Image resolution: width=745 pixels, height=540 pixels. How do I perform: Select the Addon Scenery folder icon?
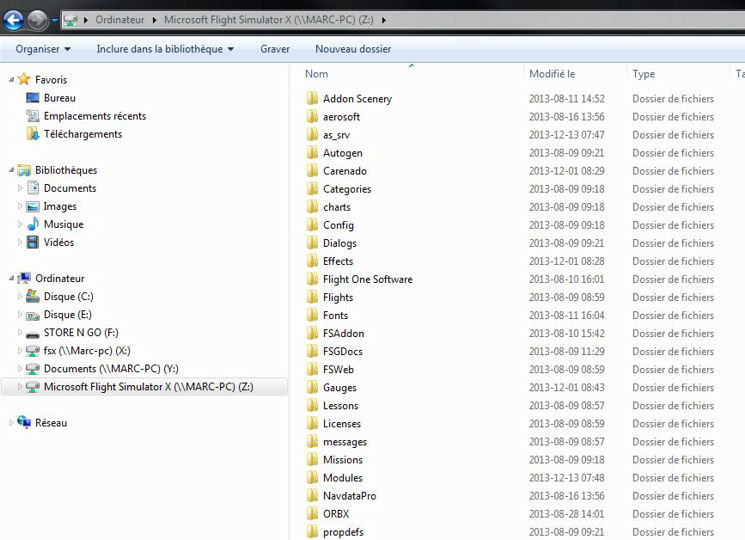coord(312,98)
